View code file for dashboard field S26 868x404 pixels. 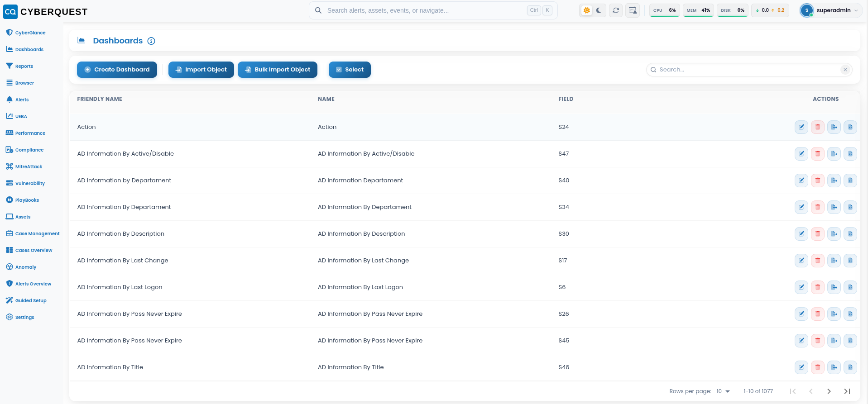[x=850, y=314]
